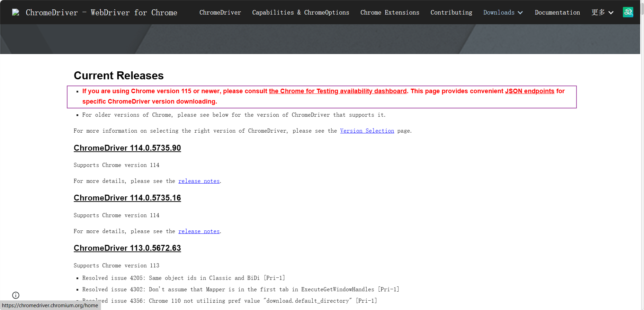Open ChromeDriver 113.0.5672.63 heading link

[x=127, y=248]
